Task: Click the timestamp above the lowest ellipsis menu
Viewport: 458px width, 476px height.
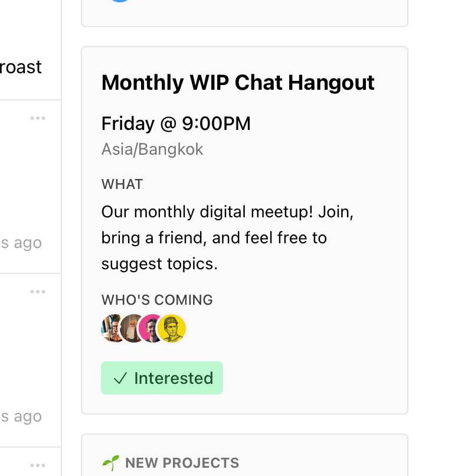Action: coord(21,417)
